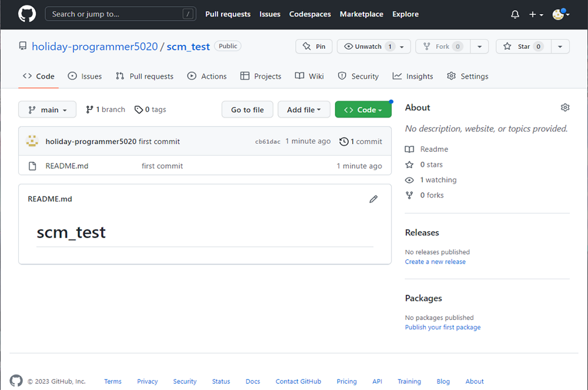Click the commit author avatar

pyautogui.click(x=32, y=141)
